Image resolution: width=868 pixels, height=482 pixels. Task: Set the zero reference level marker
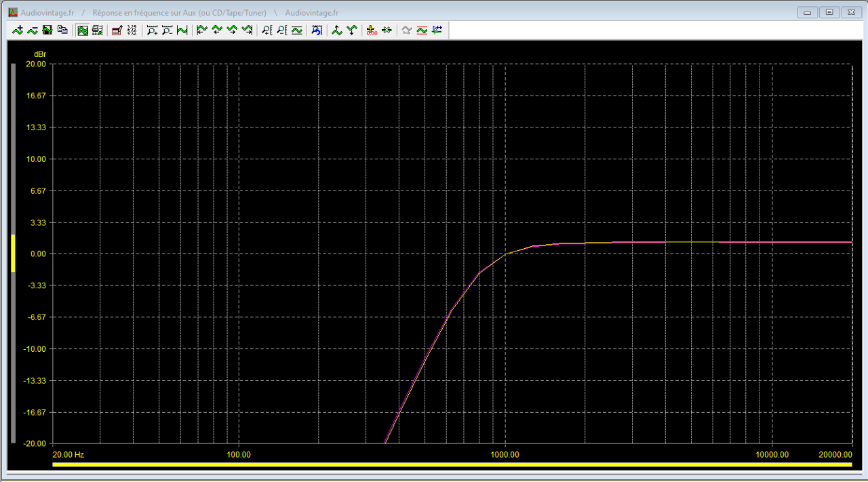point(370,30)
